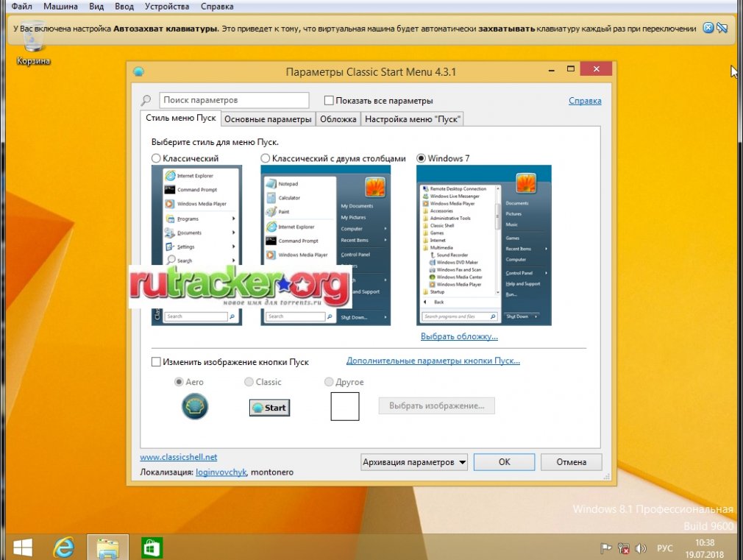The image size is (743, 560).
Task: Follow the Справка help link in the dialog
Action: click(585, 101)
